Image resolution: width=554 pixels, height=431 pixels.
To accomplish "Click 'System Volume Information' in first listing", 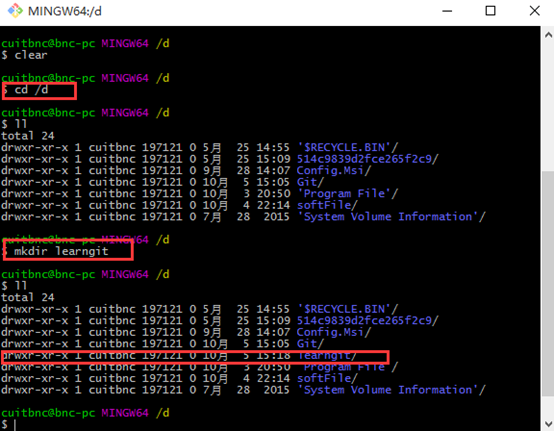I will pos(391,217).
